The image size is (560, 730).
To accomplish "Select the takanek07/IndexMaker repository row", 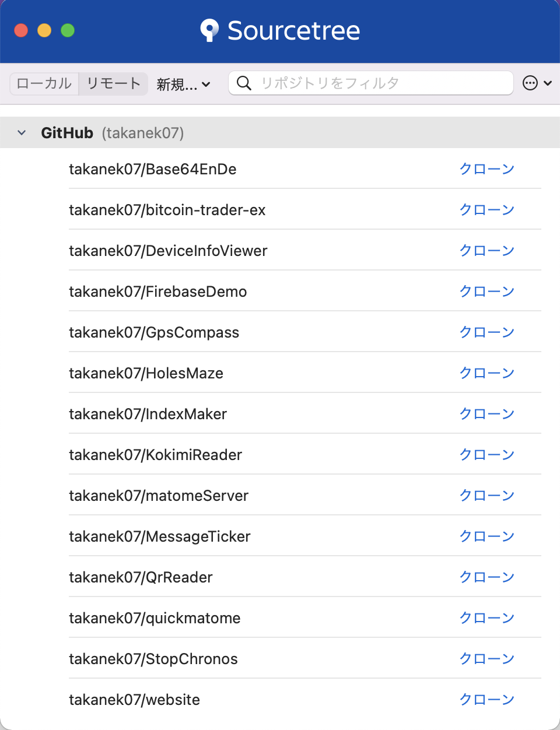I will coord(233,414).
